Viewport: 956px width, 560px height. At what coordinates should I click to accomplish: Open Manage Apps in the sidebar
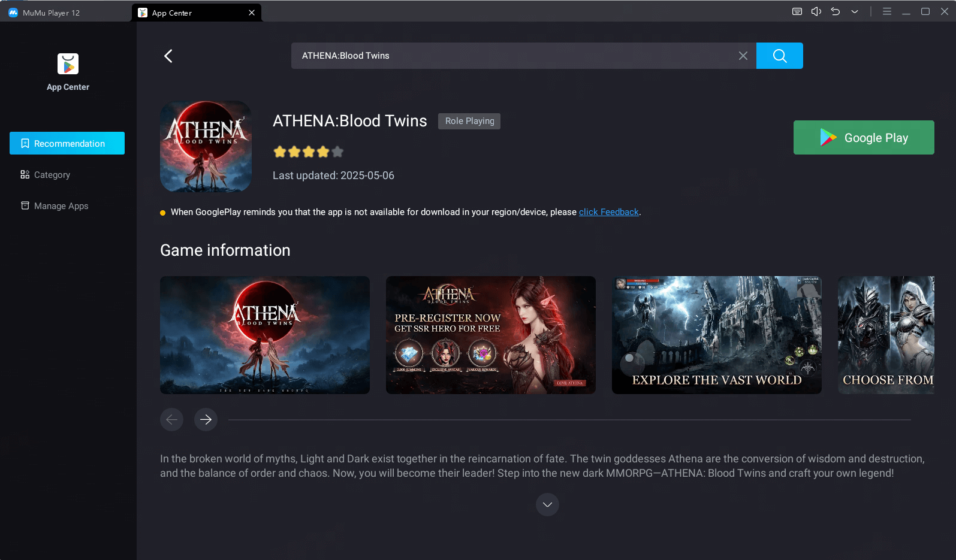(67, 206)
